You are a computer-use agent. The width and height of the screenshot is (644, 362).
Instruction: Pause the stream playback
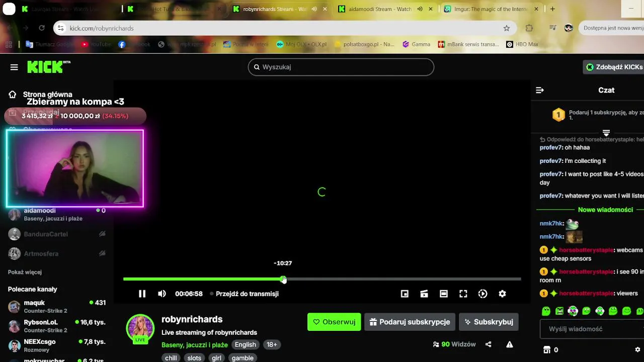point(142,294)
